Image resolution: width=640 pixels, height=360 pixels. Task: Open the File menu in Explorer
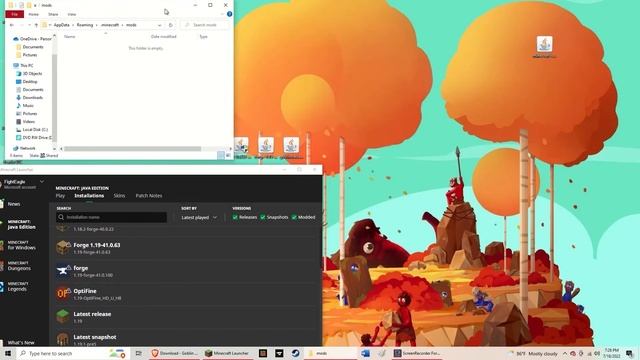tap(15, 14)
